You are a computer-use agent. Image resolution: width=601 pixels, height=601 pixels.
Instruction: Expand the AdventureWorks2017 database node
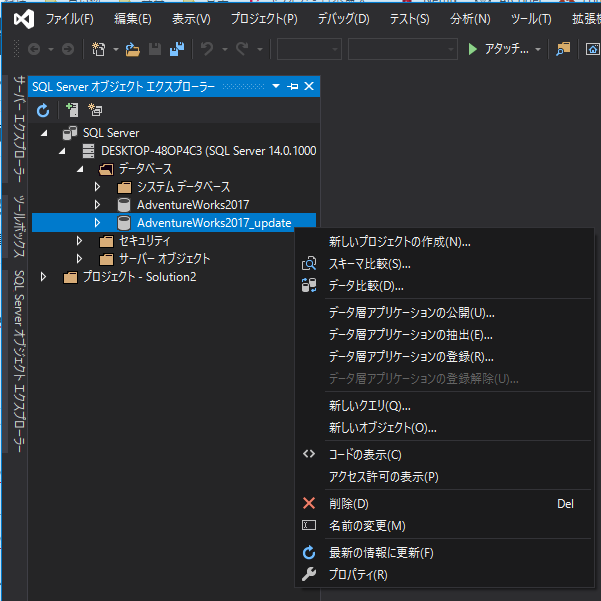pyautogui.click(x=97, y=205)
